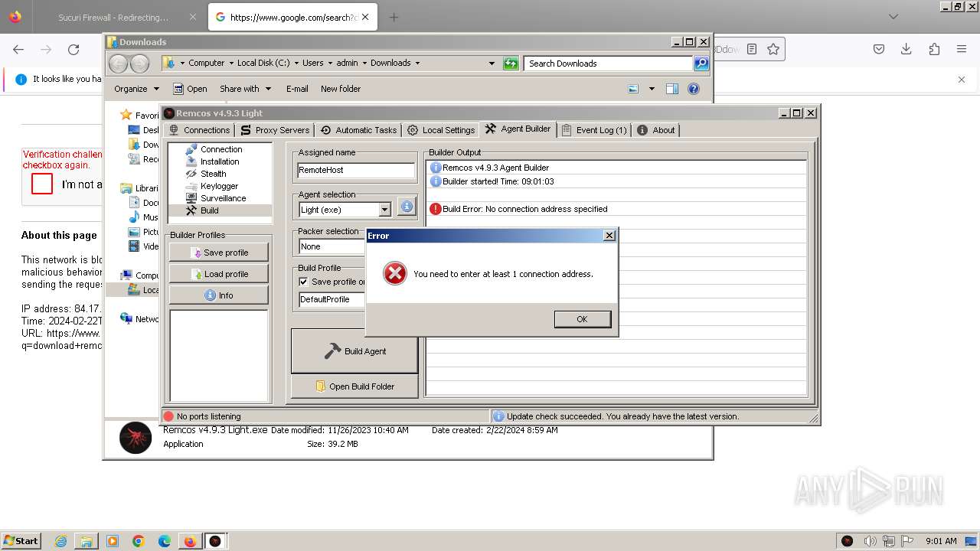Switch to the Proxy Servers tab

[x=275, y=130]
